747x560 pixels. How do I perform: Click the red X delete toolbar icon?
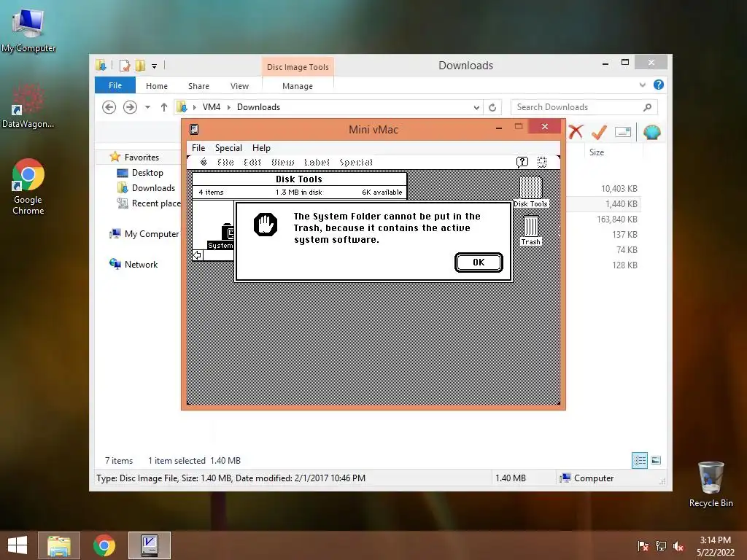coord(576,132)
